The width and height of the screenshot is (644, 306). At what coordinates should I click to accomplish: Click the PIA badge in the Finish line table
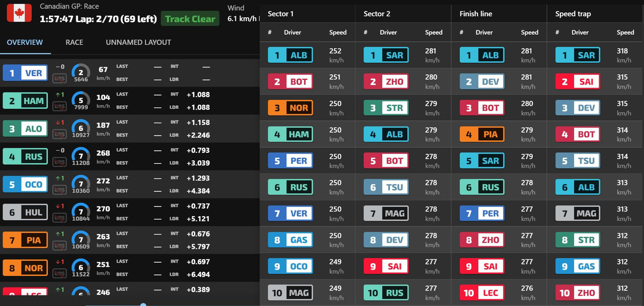482,134
